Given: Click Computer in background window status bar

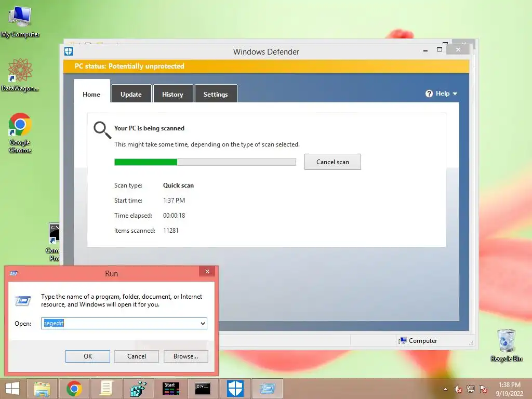Looking at the screenshot, I should pyautogui.click(x=418, y=341).
